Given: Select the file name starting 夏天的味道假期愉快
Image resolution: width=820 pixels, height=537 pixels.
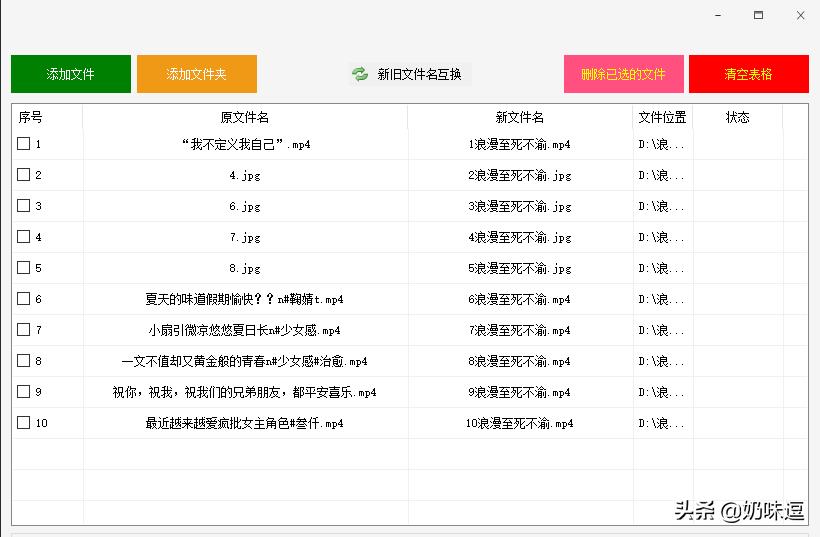Looking at the screenshot, I should [244, 299].
